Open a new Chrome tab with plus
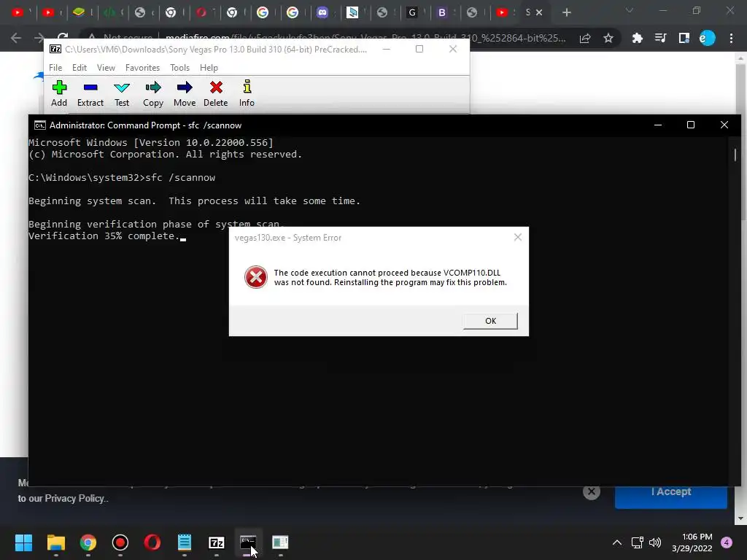Screen dimensions: 747x560 click(x=566, y=12)
